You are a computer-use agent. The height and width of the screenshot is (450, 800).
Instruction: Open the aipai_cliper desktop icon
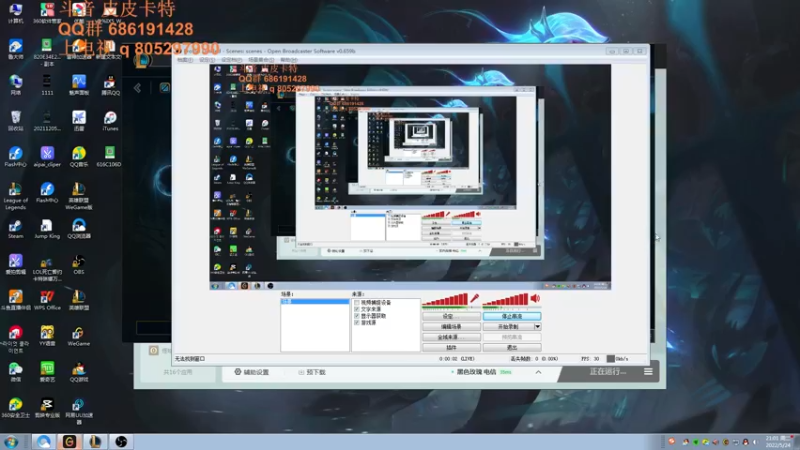(x=47, y=157)
